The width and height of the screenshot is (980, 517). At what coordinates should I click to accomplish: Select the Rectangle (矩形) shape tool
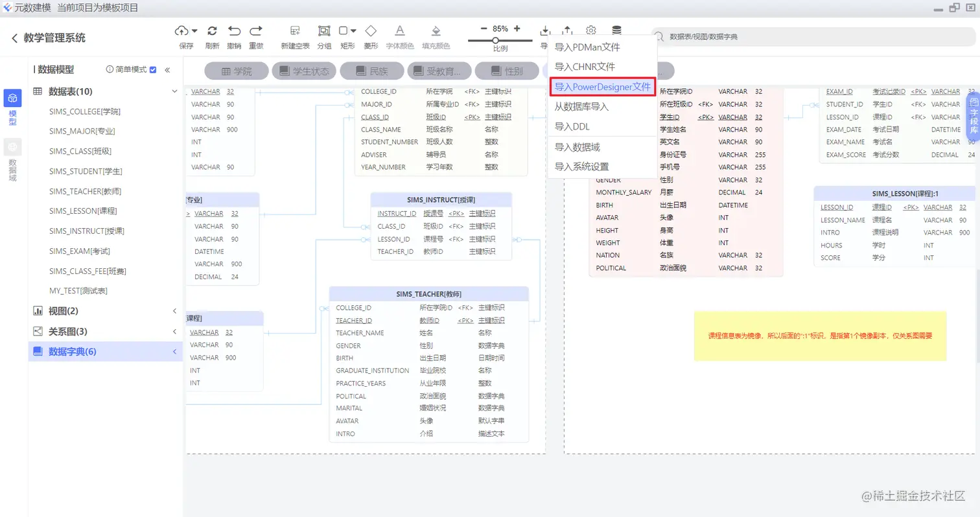tap(344, 30)
